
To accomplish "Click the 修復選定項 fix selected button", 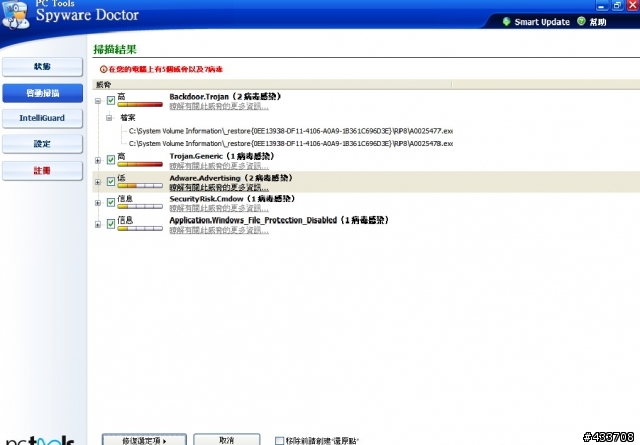I will [144, 440].
